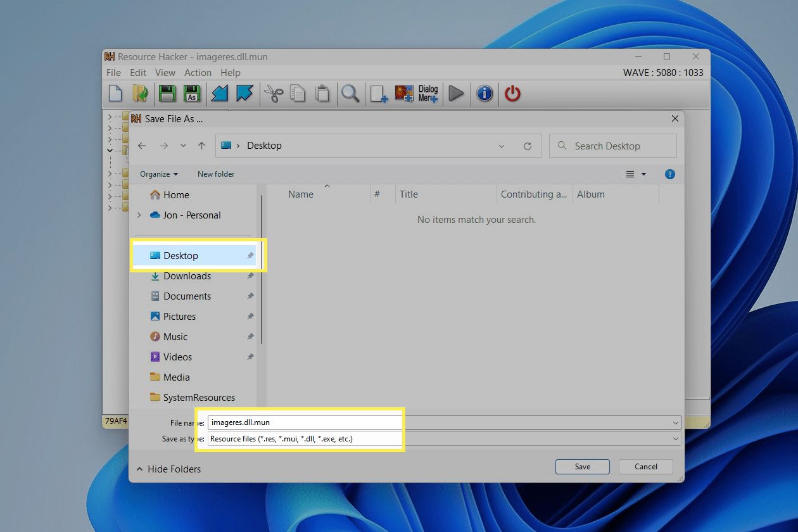Click the Search Desktop box

(x=613, y=146)
